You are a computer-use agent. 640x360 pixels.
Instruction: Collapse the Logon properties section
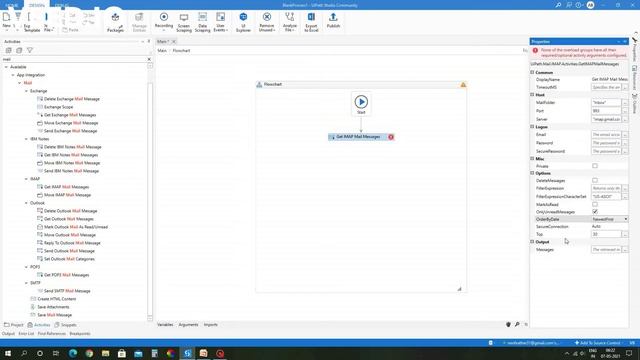tap(532, 127)
